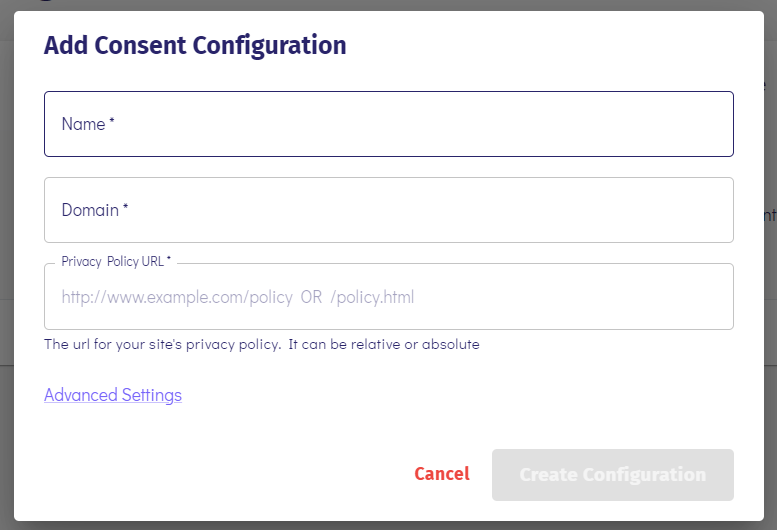Viewport: 777px width, 530px height.
Task: Click the Name field's floating label
Action: point(88,124)
